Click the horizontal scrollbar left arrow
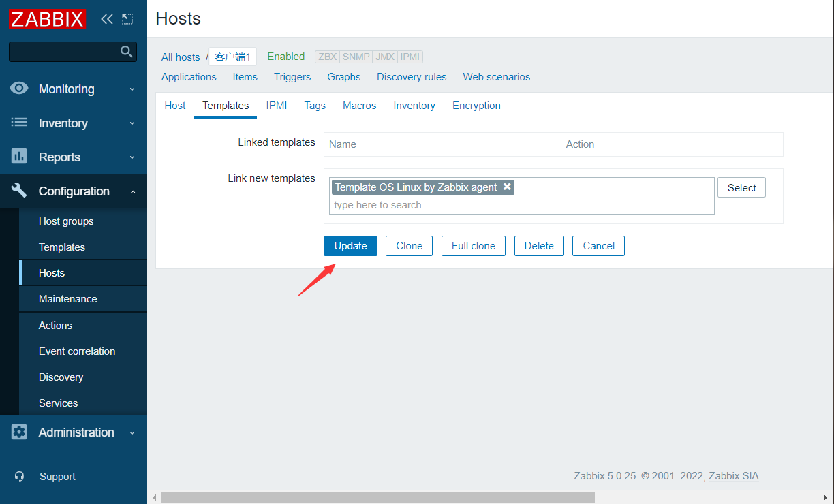This screenshot has width=834, height=504. (154, 498)
